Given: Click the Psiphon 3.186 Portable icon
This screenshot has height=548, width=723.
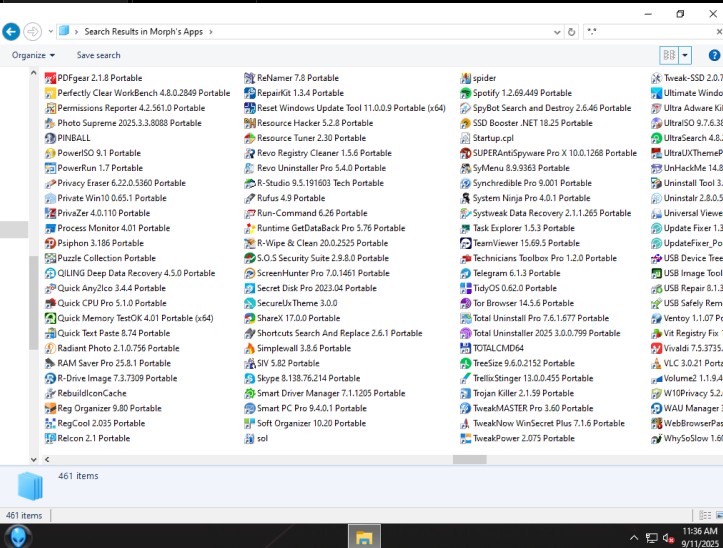Looking at the screenshot, I should coord(50,243).
